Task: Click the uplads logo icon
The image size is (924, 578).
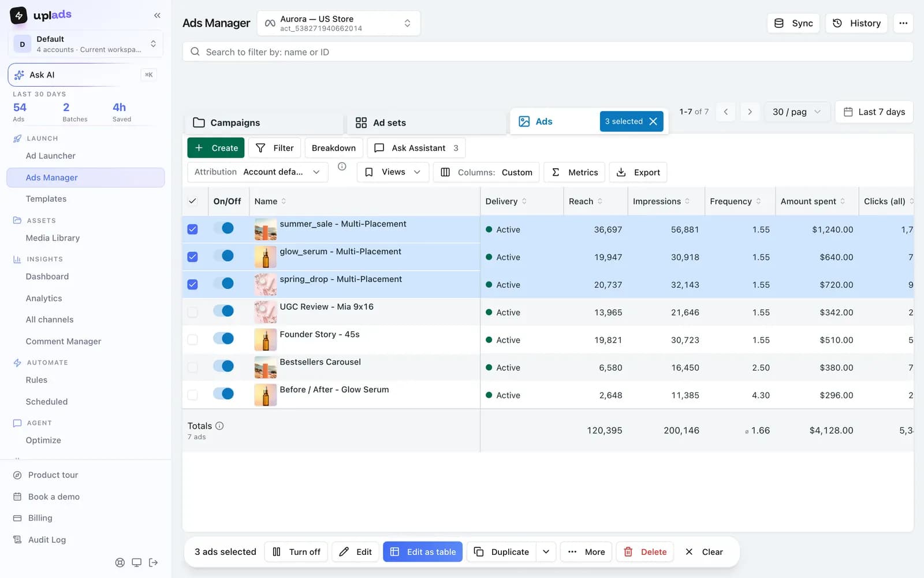Action: [18, 15]
